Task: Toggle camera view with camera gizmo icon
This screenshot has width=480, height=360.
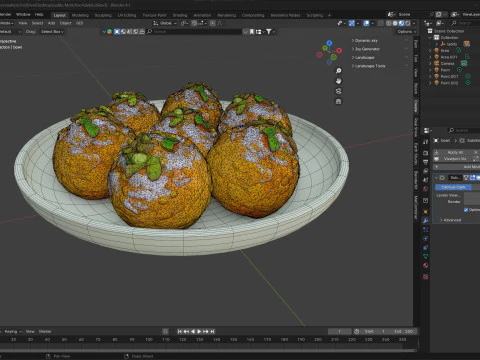Action: pyautogui.click(x=338, y=91)
